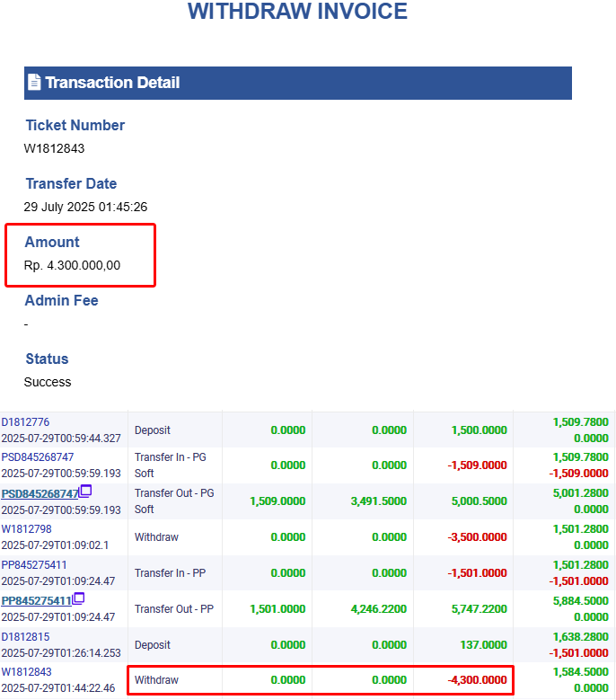Select the Transfer Date label
This screenshot has width=616, height=700.
(71, 183)
